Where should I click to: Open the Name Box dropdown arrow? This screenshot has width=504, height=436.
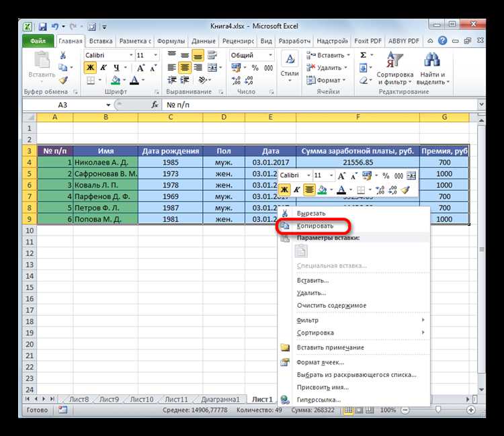(108, 105)
